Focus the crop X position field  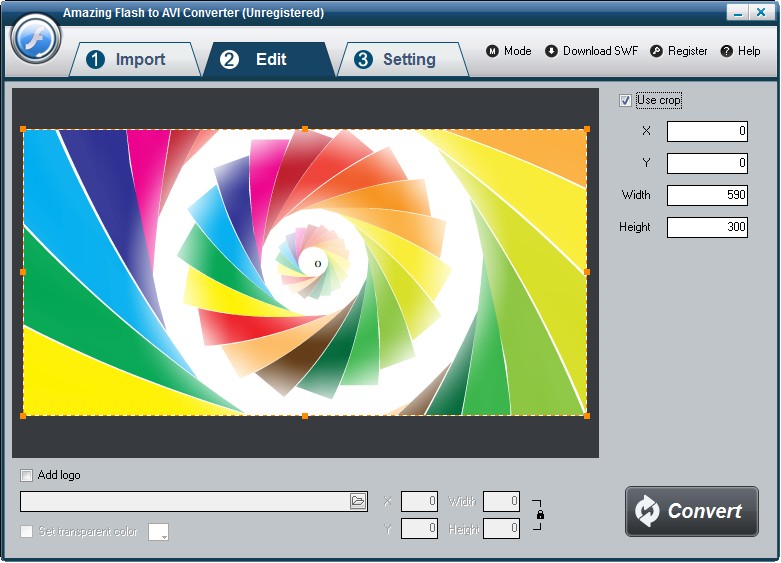point(707,131)
